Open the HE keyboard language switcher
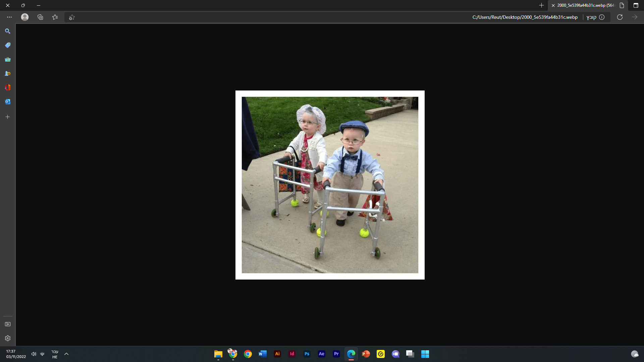The width and height of the screenshot is (644, 362). [55, 354]
